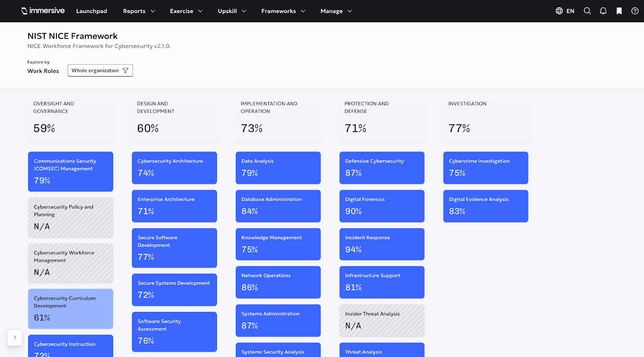Open the search magnifier icon
Image resolution: width=644 pixels, height=357 pixels.
pos(587,11)
